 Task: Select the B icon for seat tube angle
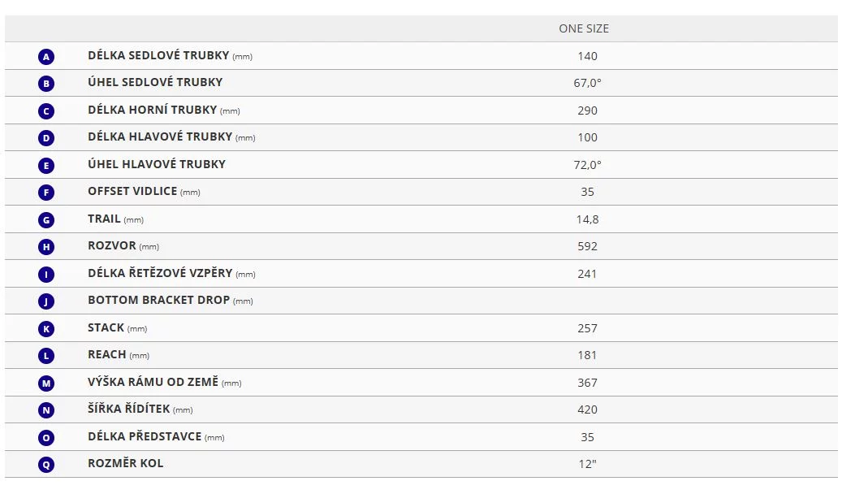point(46,84)
